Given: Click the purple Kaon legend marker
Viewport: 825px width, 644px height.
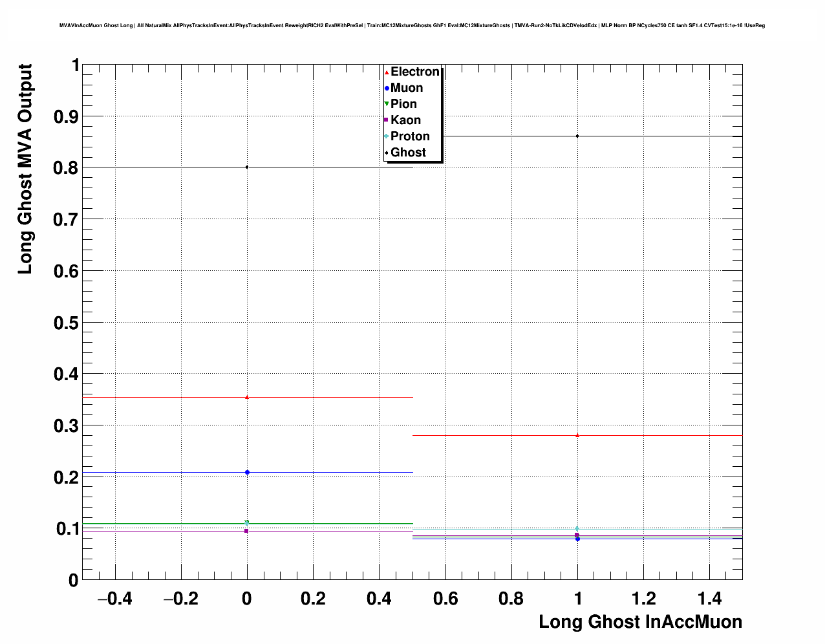Looking at the screenshot, I should [x=387, y=120].
